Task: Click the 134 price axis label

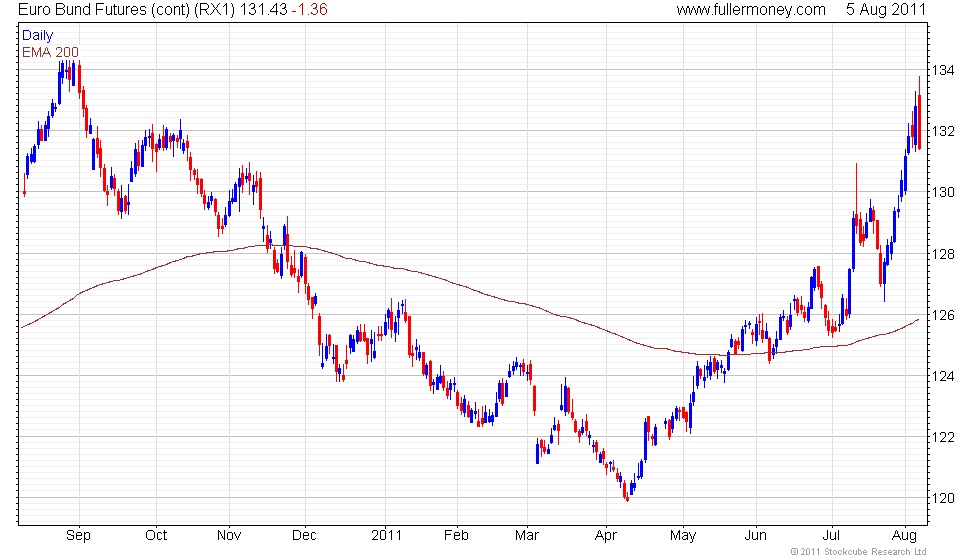Action: pos(943,70)
